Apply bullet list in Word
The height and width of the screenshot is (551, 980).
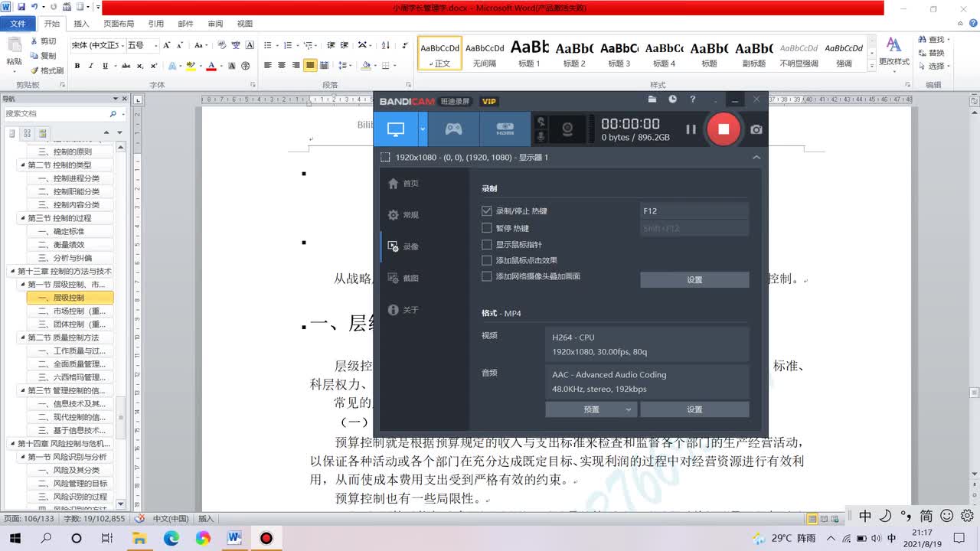(x=268, y=46)
